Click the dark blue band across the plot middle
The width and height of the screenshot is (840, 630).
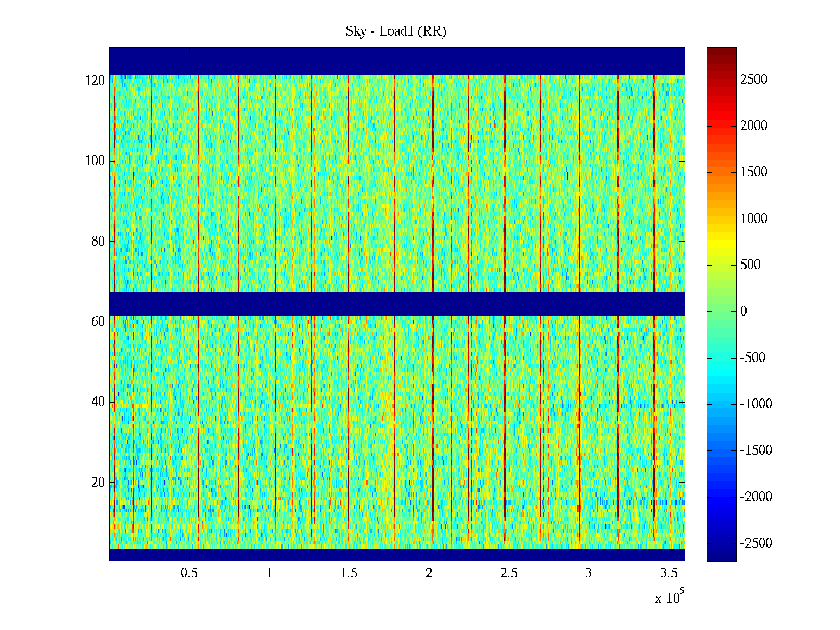point(396,303)
